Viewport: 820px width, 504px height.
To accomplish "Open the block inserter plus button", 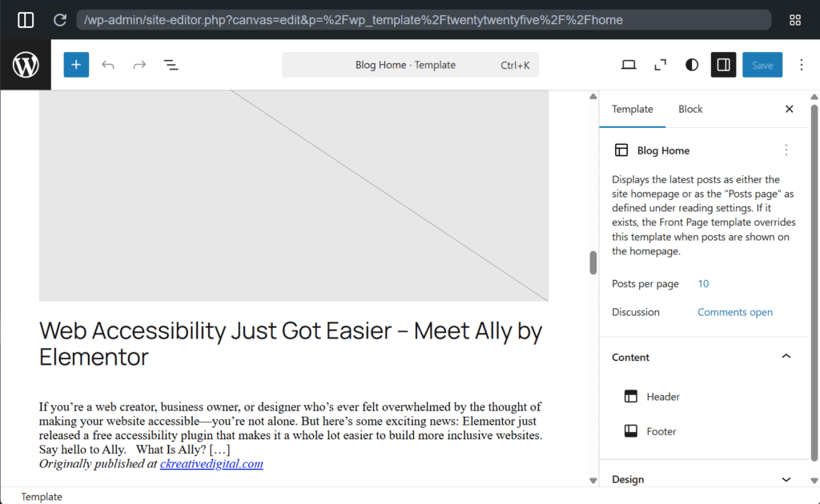I will (76, 65).
